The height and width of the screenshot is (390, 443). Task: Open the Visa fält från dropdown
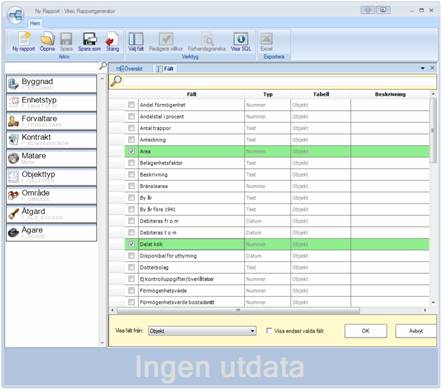tap(202, 331)
